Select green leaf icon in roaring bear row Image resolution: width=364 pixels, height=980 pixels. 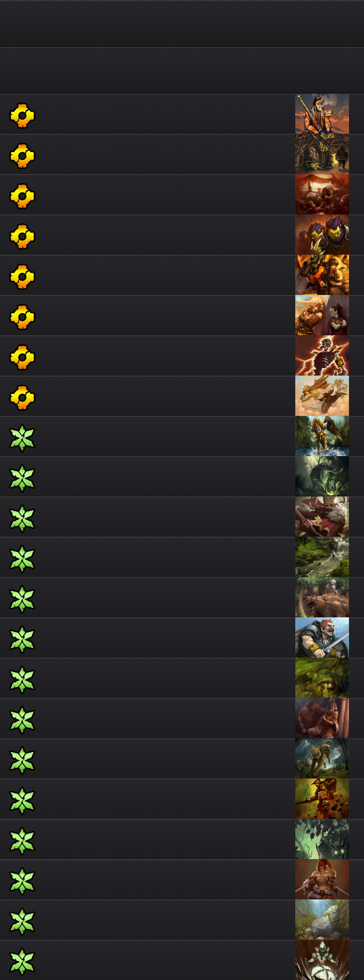pyautogui.click(x=22, y=599)
